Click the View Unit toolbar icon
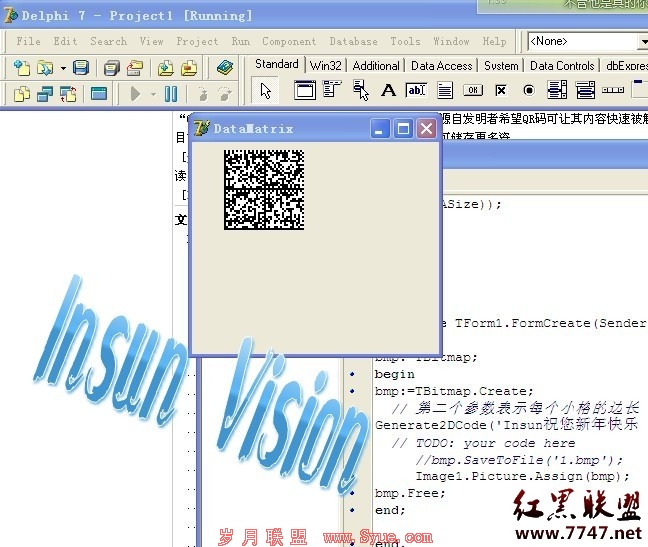Screen dimensions: 648x547 tap(22, 94)
